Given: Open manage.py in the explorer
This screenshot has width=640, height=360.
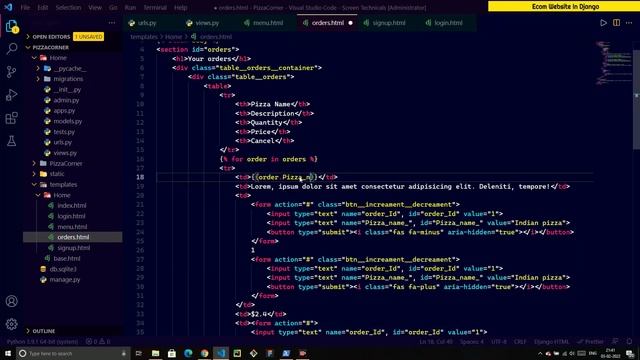Looking at the screenshot, I should click(64, 280).
